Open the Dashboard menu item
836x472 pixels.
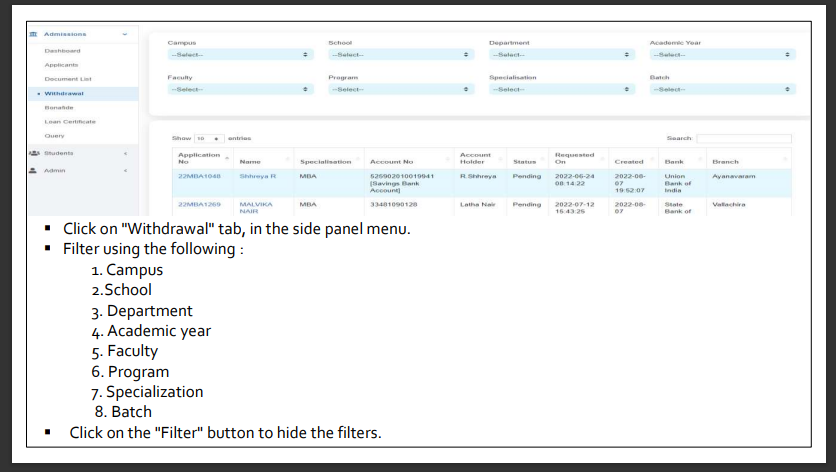click(62, 50)
